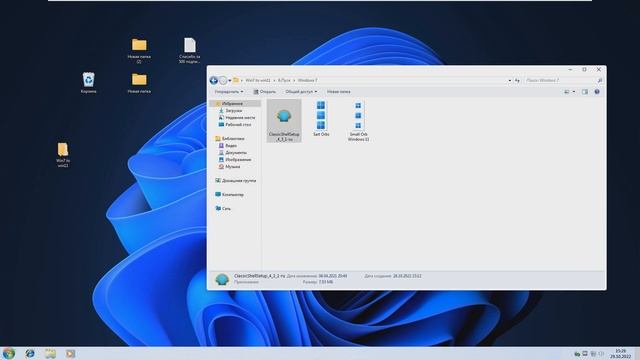640x360 pixels.
Task: Click the change view icon in the toolbar
Action: point(567,92)
